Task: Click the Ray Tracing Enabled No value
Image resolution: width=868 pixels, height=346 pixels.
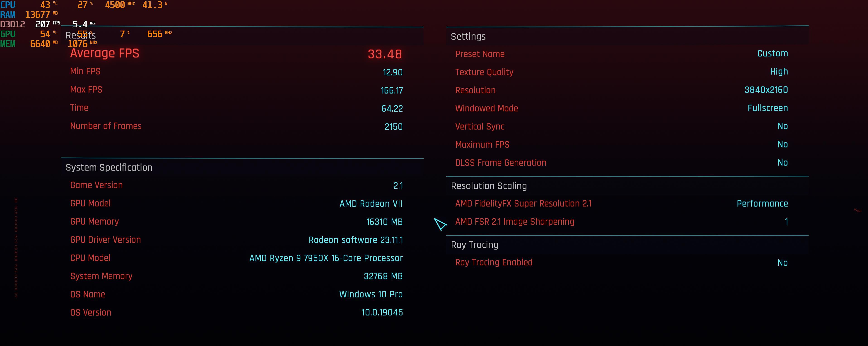Action: [x=782, y=263]
